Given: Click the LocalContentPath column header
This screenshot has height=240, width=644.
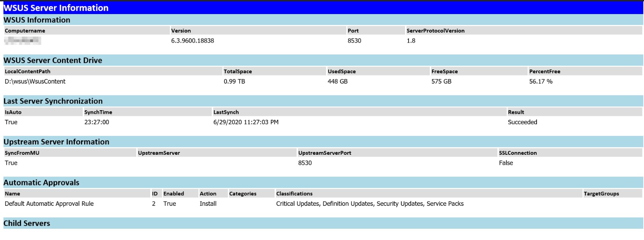Looking at the screenshot, I should click(x=27, y=71).
